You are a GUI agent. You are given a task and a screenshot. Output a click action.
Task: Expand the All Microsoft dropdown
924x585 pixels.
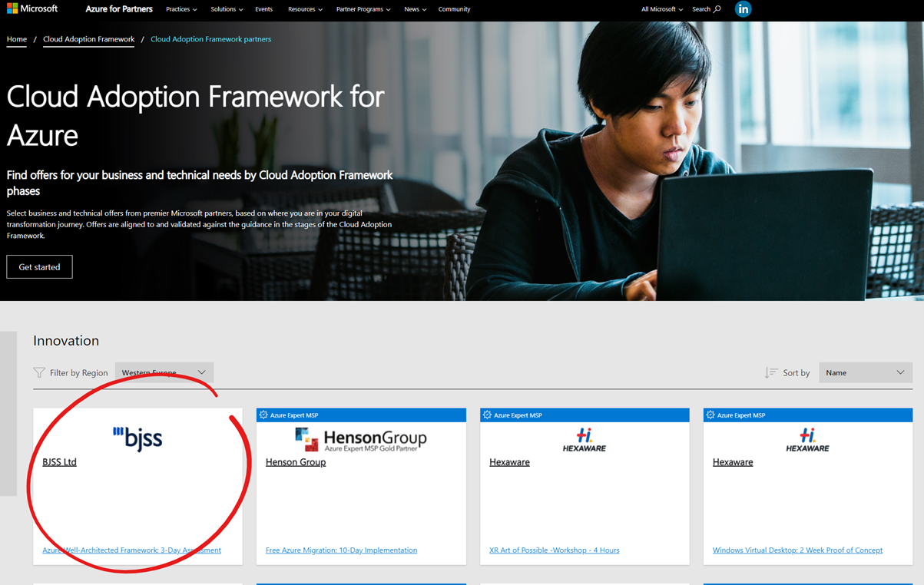[x=680, y=8]
